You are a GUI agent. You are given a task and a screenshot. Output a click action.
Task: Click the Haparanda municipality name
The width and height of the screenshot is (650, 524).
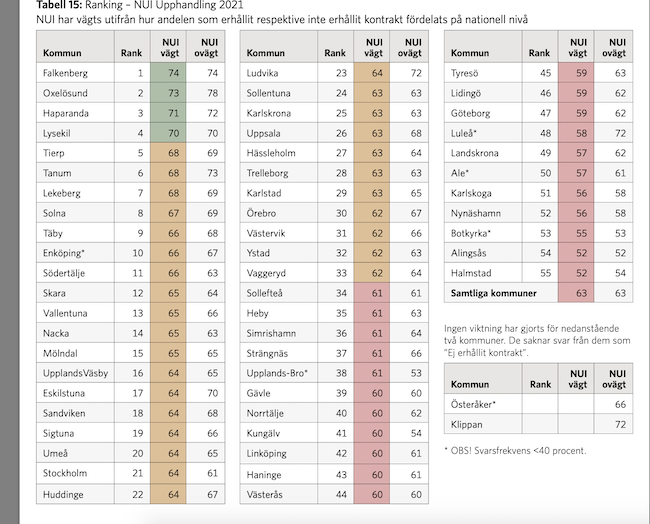(65, 111)
